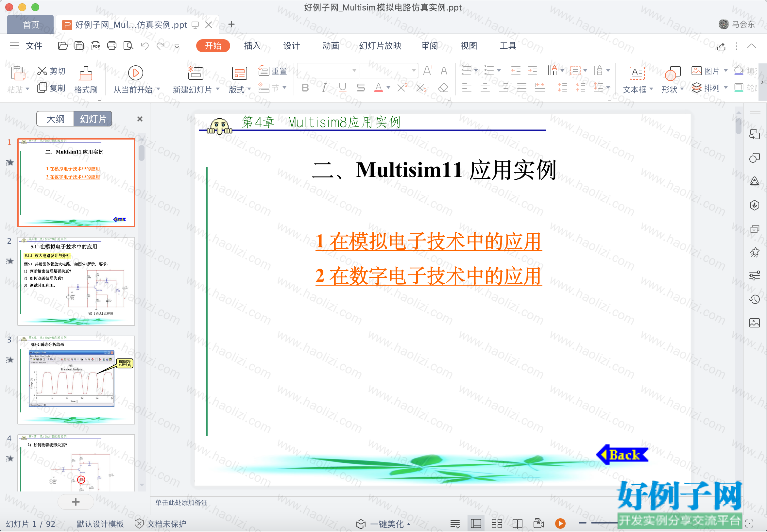Select slide 3 thumbnail 图5-2 瞬态分析结果
The height and width of the screenshot is (532, 767).
pyautogui.click(x=76, y=380)
